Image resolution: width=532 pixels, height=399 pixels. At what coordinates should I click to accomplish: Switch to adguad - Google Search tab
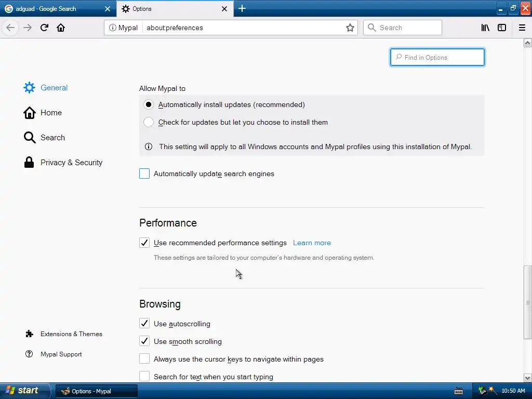58,9
